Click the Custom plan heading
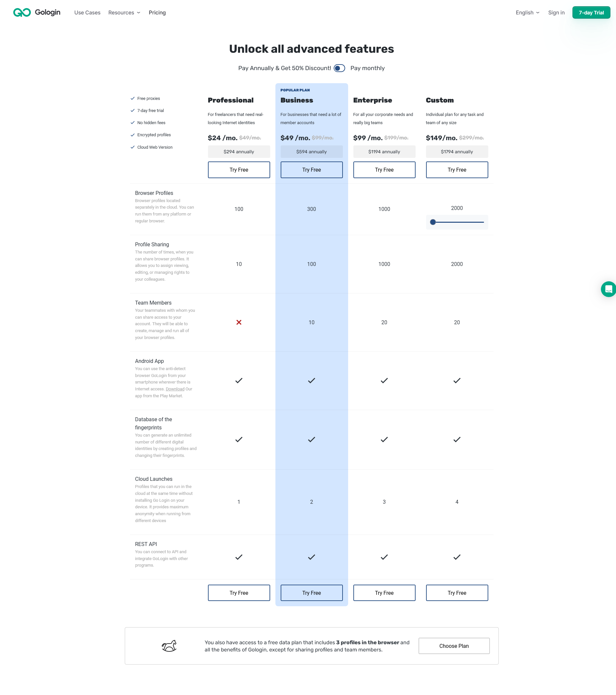Image resolution: width=616 pixels, height=695 pixels. click(439, 100)
